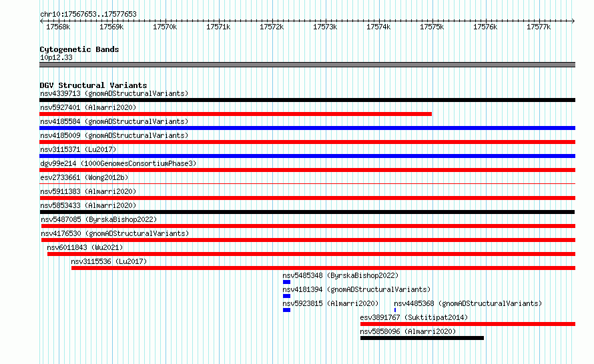Click the nsv4339713 gnomAD variant label
The image size is (594, 364).
tap(114, 93)
